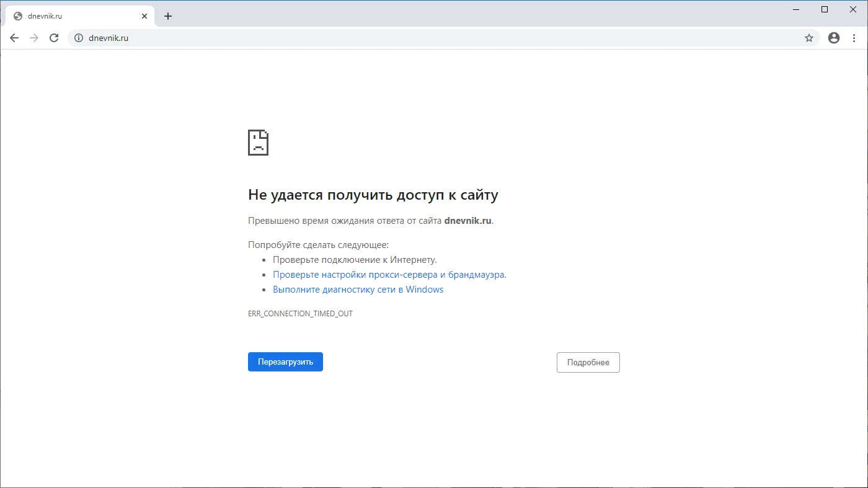
Task: Click the sad page error icon
Action: click(x=258, y=143)
